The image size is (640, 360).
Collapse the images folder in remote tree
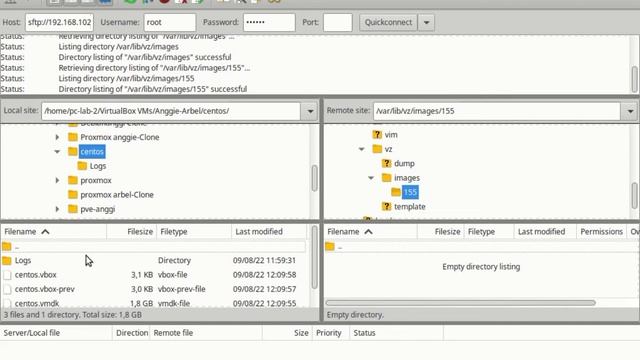tap(371, 178)
